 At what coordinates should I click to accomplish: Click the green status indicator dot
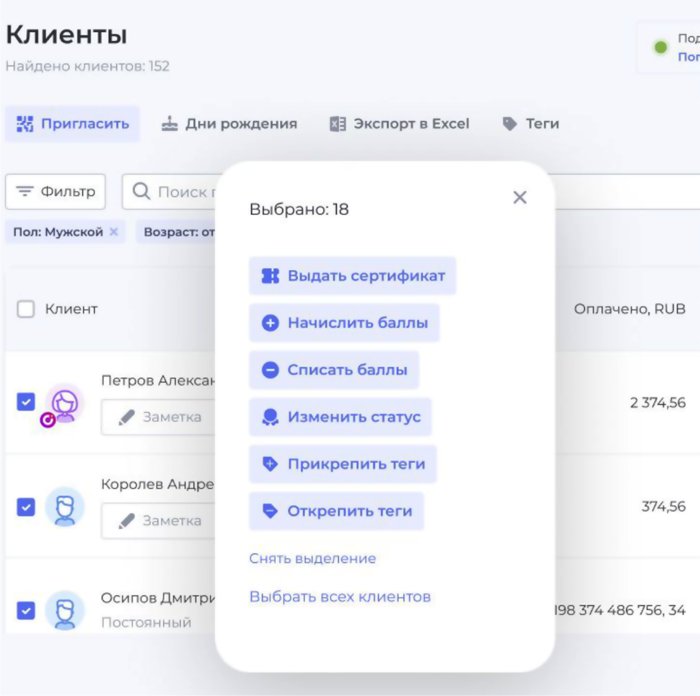[661, 47]
